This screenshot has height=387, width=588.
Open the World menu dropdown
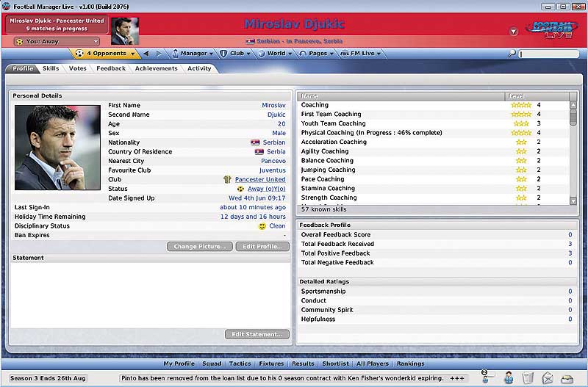tap(275, 54)
